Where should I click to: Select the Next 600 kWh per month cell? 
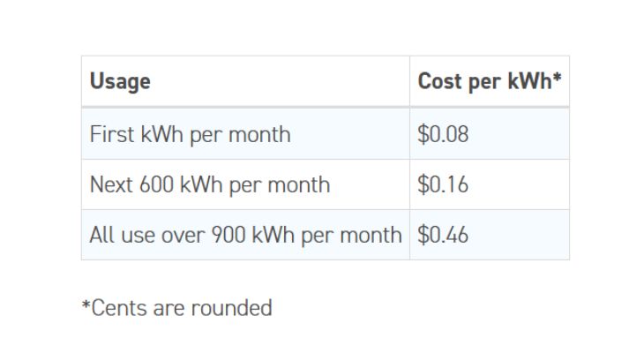pyautogui.click(x=210, y=185)
